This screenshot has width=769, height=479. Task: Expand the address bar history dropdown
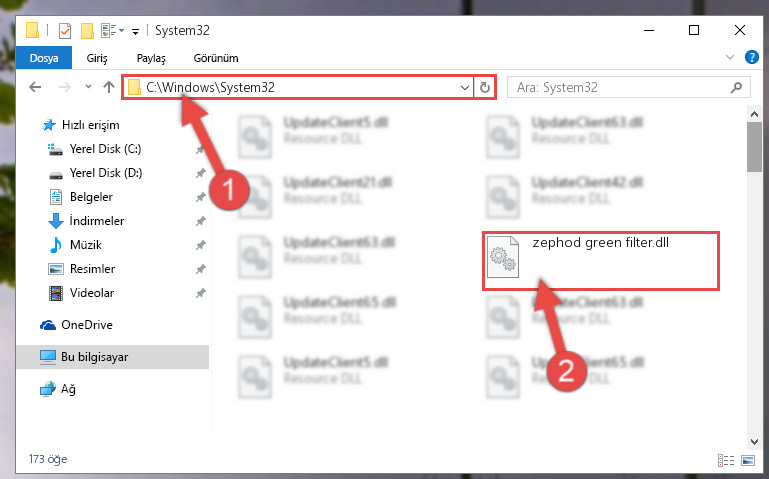[464, 88]
